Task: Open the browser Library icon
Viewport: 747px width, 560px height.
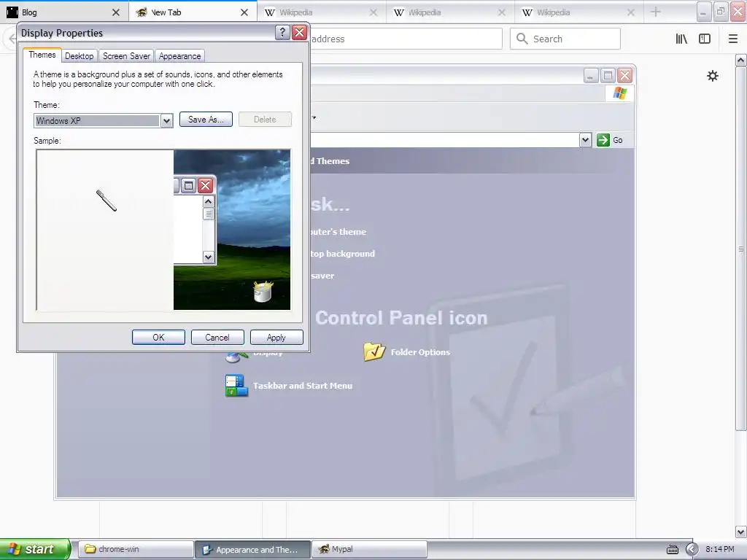Action: [681, 39]
